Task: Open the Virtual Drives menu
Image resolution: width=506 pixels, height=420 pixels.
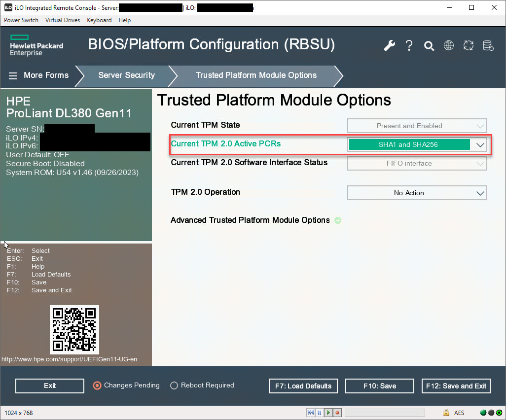Action: 63,20
